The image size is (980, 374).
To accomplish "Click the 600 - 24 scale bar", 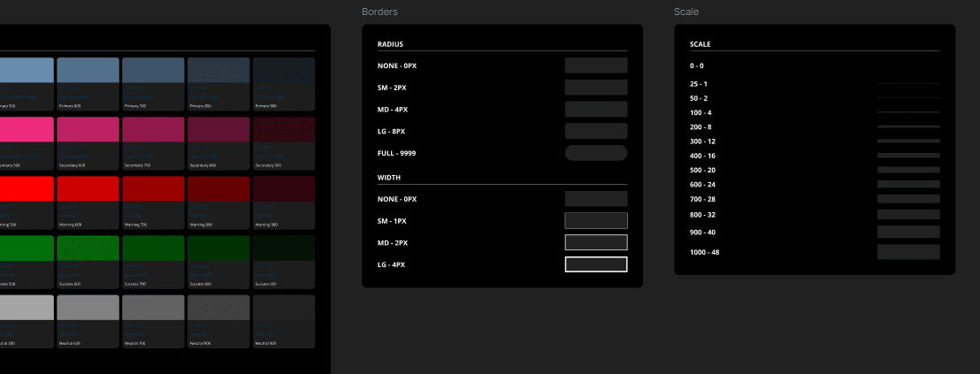I will pos(908,184).
